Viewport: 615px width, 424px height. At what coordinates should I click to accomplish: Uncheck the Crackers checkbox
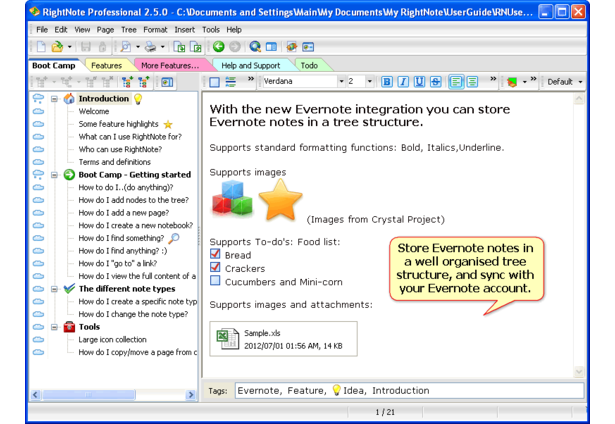[215, 267]
